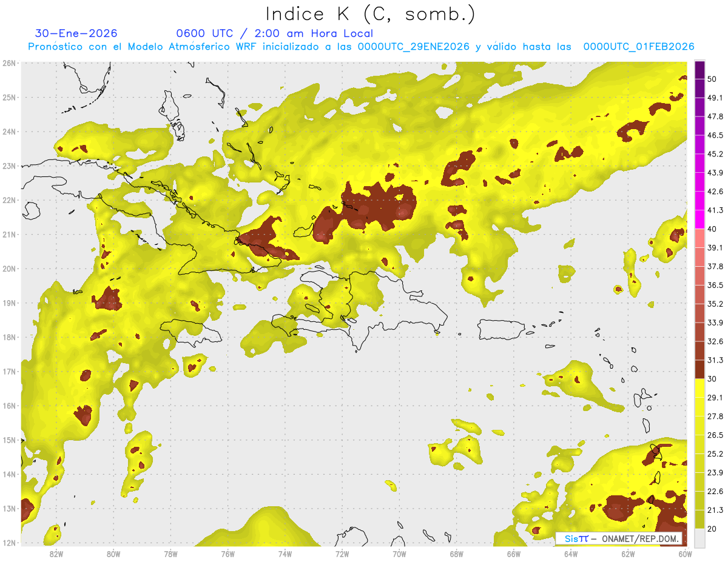728x562 pixels.
Task: Click colorbar value '36.5'
Action: (x=715, y=285)
